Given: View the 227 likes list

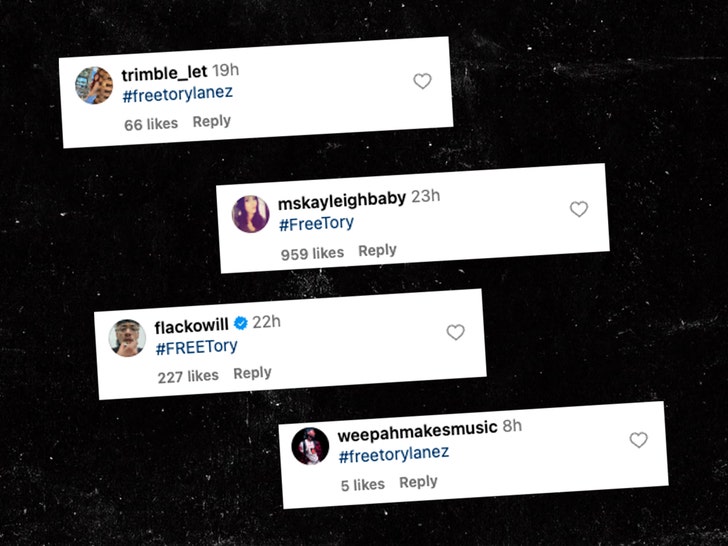Looking at the screenshot, I should tap(188, 376).
